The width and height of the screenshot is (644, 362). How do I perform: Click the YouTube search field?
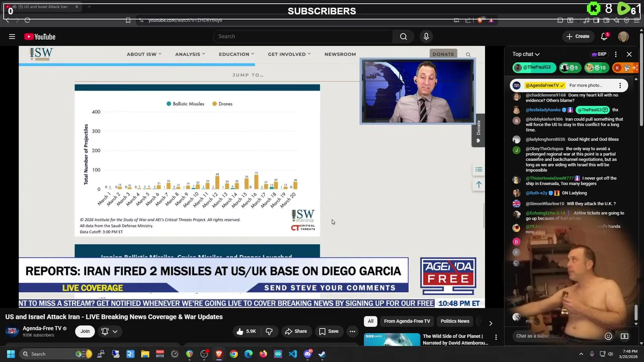[x=303, y=36]
